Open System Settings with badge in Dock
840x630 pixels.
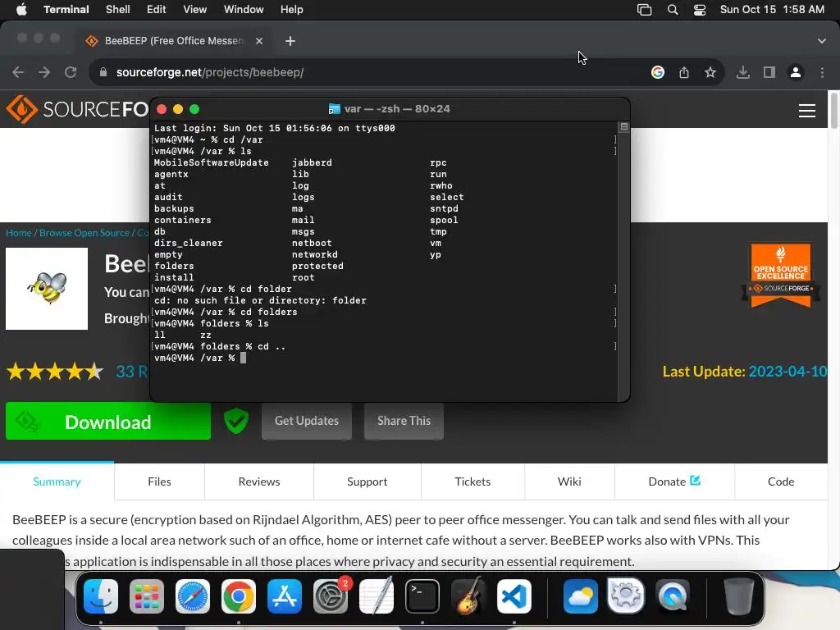click(331, 596)
